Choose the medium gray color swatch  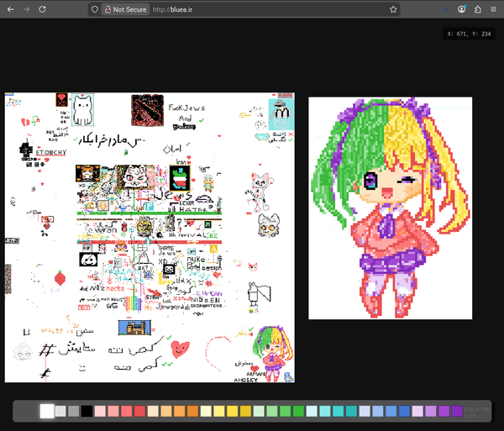point(74,411)
